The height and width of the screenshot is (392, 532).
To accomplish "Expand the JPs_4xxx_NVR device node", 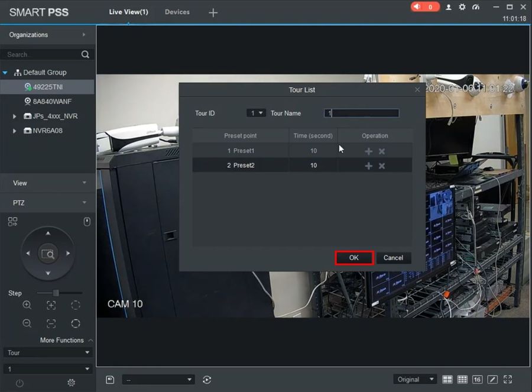I will (x=15, y=116).
